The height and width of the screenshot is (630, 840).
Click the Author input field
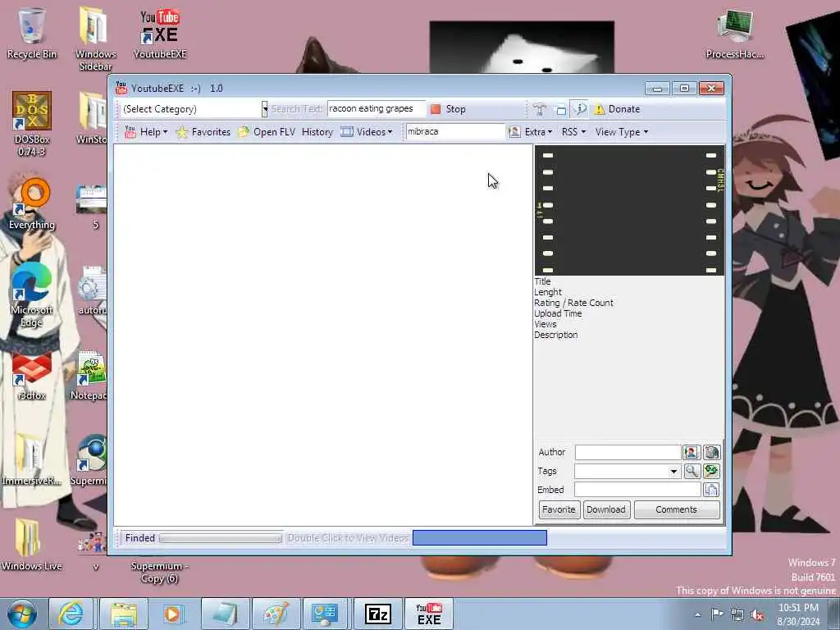coord(628,453)
